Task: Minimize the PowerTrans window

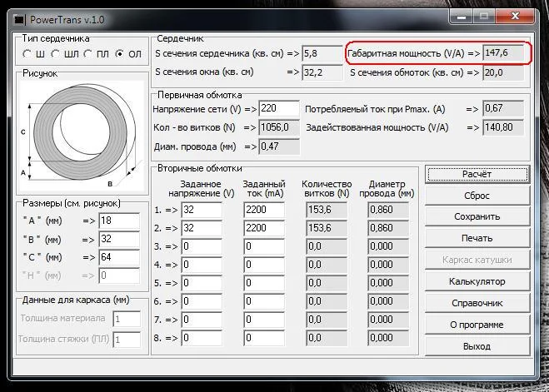Action: [462, 17]
